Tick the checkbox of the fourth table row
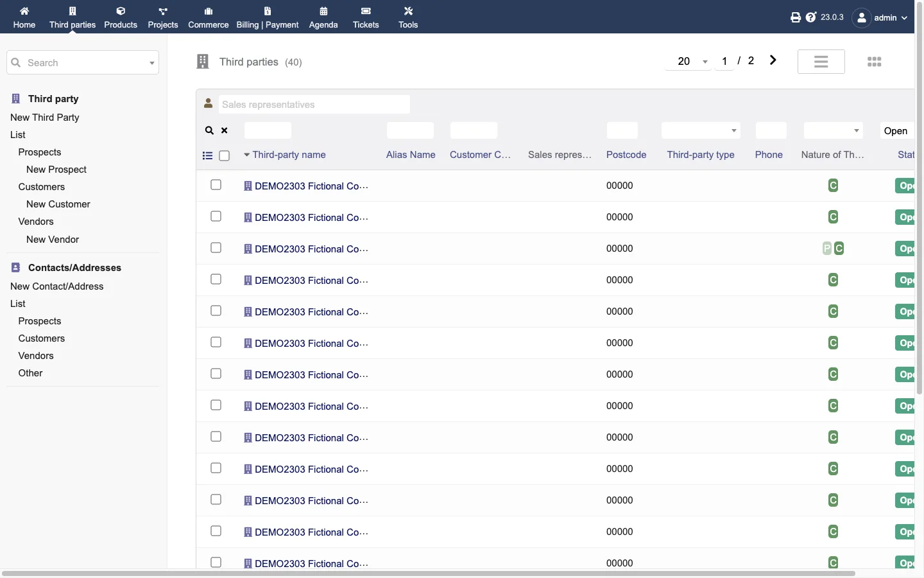The image size is (924, 578). pos(216,279)
